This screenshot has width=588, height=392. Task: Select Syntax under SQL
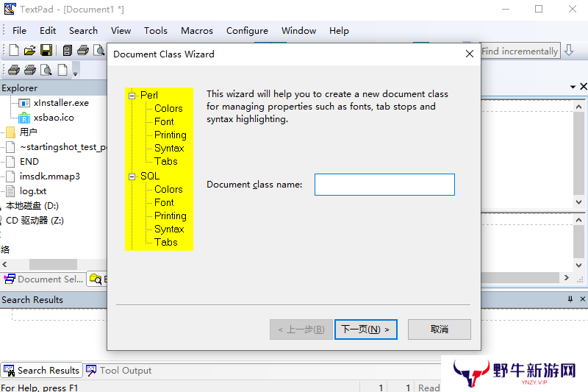click(169, 229)
